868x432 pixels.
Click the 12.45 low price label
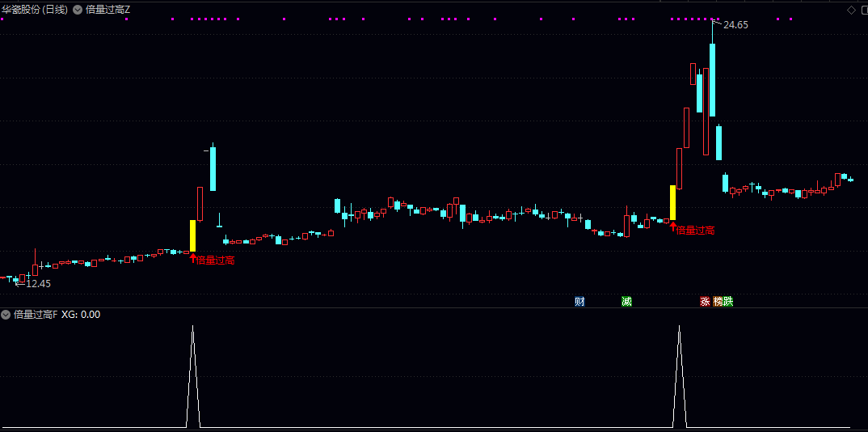[38, 284]
